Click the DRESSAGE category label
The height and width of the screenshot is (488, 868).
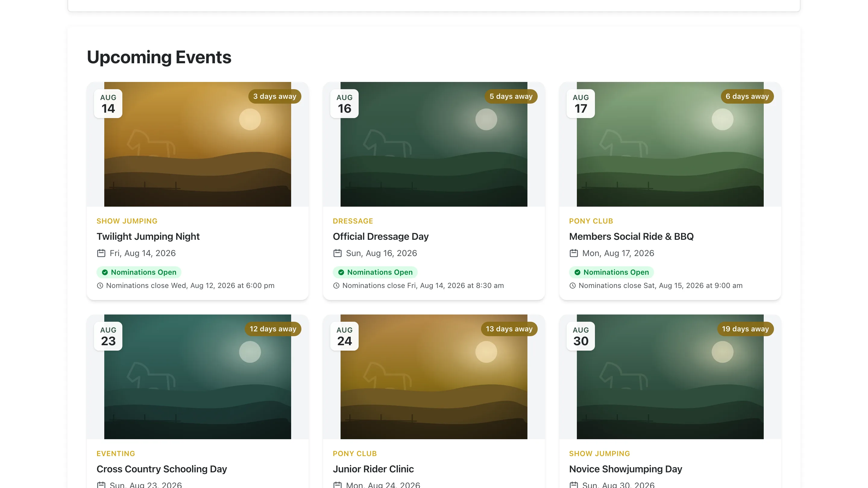pos(353,221)
